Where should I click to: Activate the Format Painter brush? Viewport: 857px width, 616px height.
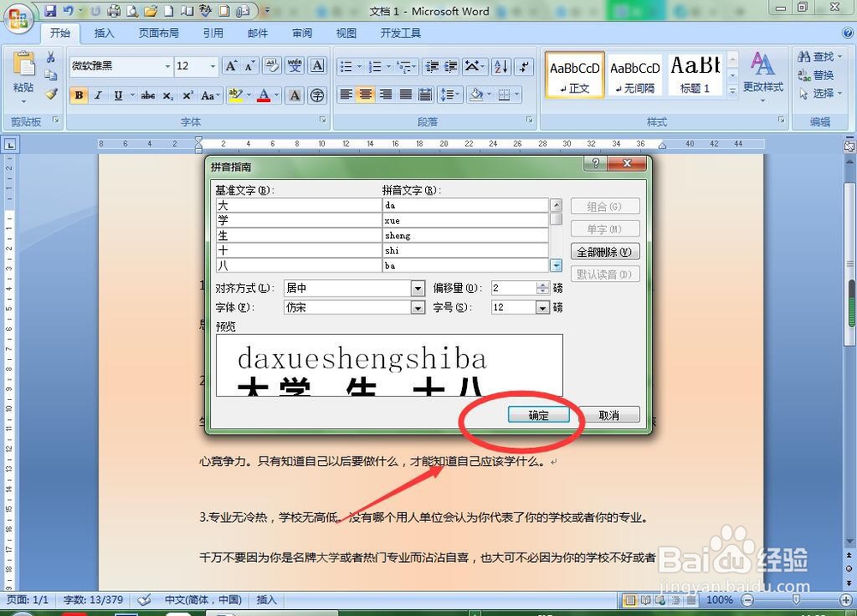(51, 94)
